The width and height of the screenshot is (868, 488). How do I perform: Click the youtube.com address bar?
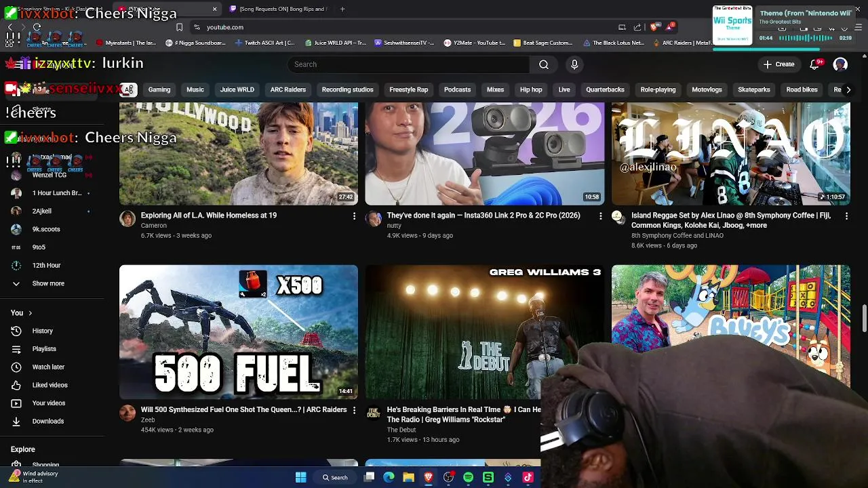coord(407,27)
